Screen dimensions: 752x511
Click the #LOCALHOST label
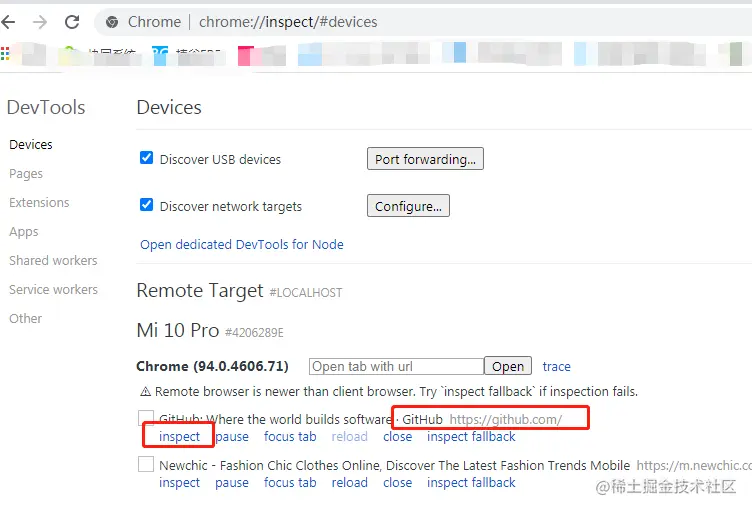306,293
